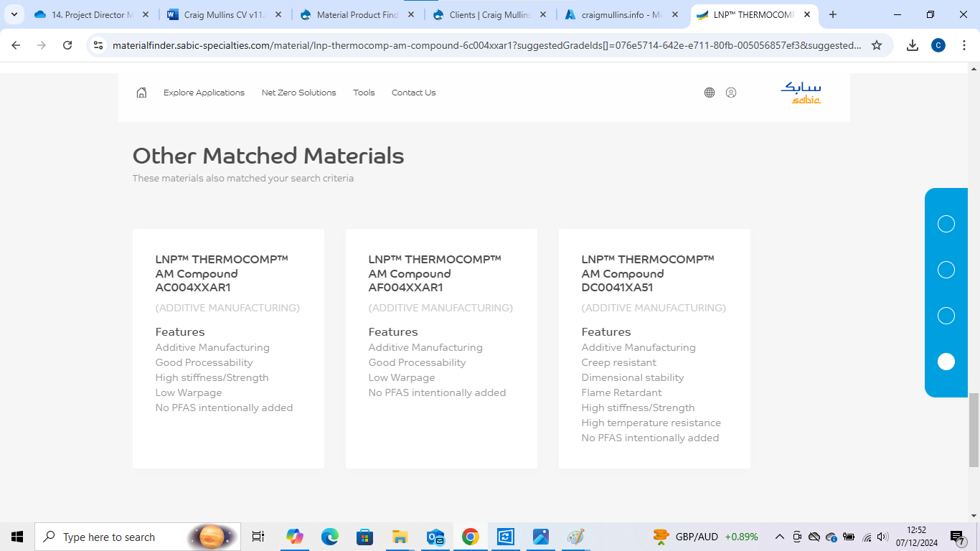This screenshot has width=980, height=551.
Task: Open the Chrome downloads icon
Action: click(913, 45)
